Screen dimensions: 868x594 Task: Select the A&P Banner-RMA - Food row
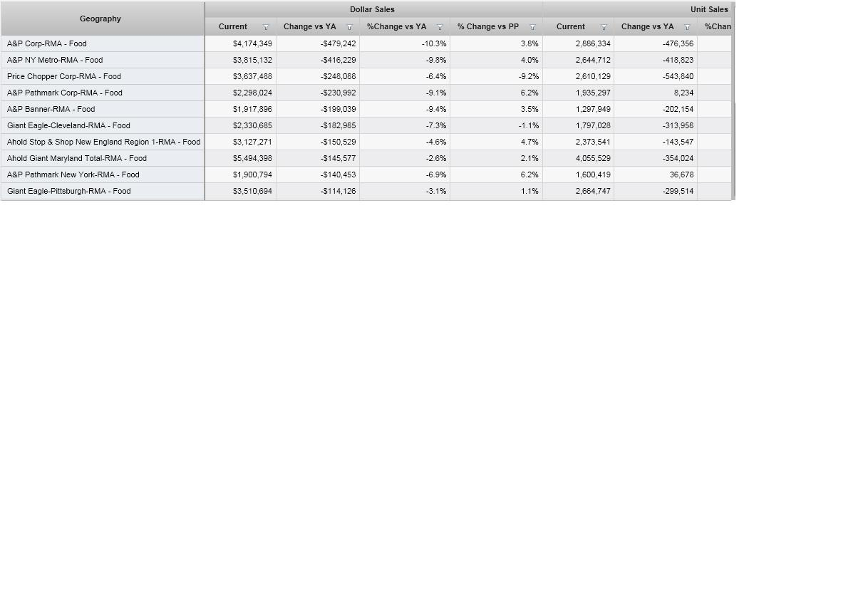point(51,109)
